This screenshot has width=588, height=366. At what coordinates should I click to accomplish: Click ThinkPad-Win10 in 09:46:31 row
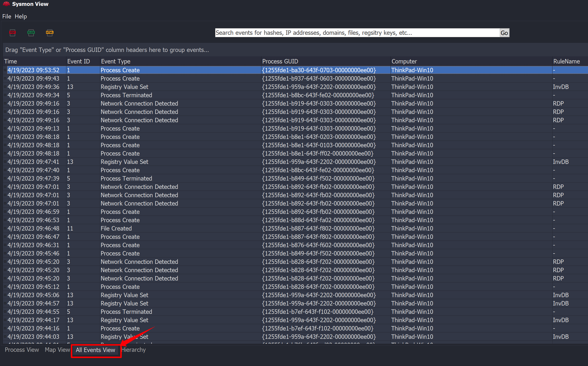point(412,245)
